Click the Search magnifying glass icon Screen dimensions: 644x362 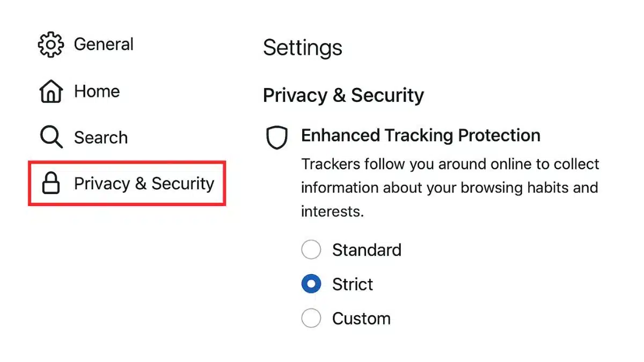click(50, 137)
